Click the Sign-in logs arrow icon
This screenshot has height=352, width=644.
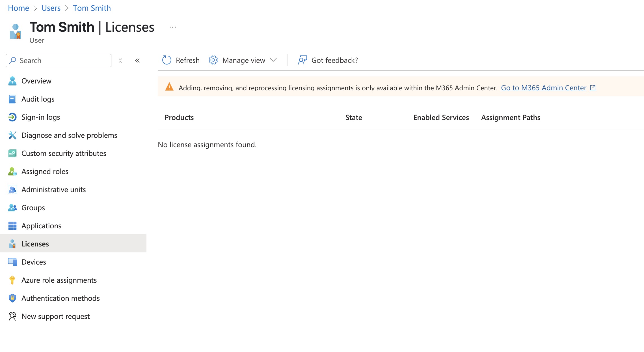pyautogui.click(x=12, y=117)
